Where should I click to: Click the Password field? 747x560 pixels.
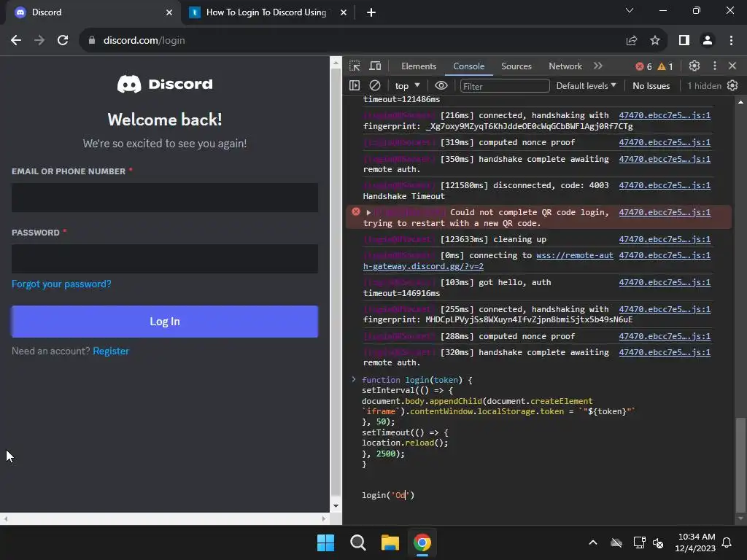(x=165, y=259)
